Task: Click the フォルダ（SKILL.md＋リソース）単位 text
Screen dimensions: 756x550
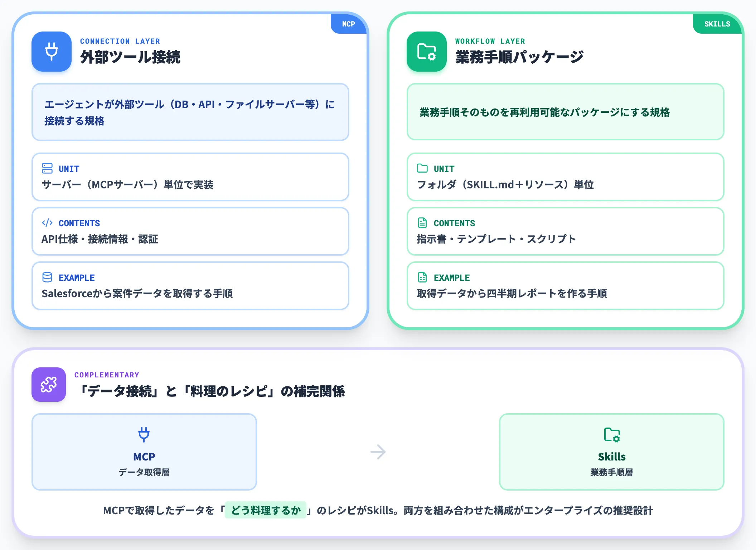Action: [x=505, y=185]
